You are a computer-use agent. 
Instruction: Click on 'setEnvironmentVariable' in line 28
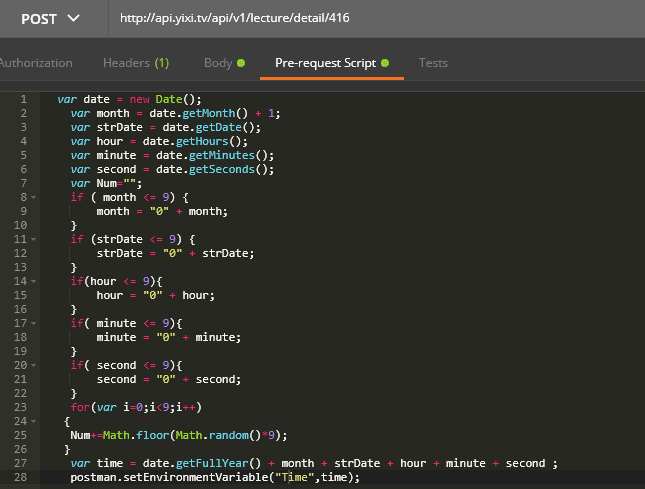195,477
